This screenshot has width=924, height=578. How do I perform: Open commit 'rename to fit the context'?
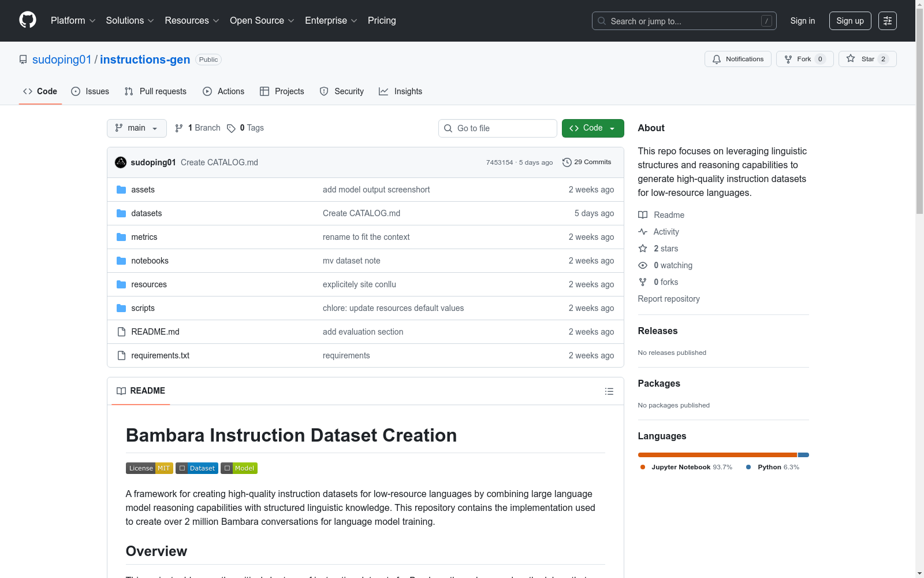[366, 237]
